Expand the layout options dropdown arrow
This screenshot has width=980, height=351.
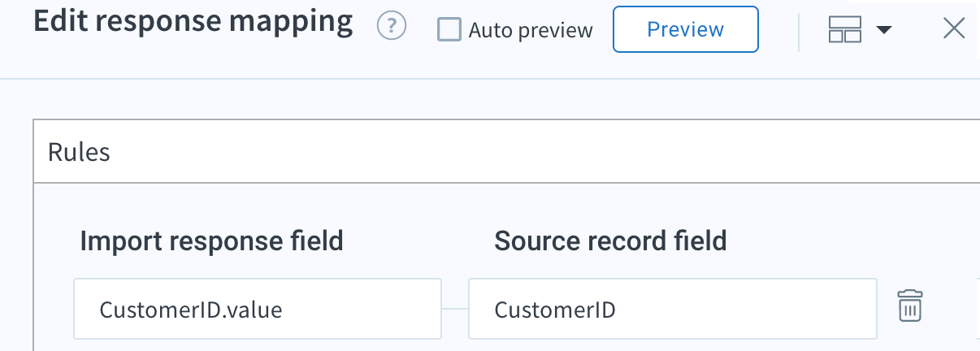point(883,31)
